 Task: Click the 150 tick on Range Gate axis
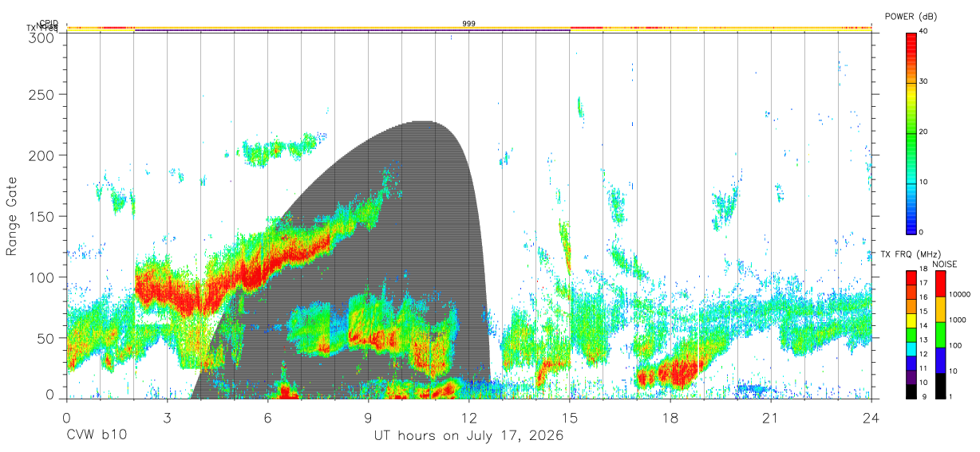click(42, 216)
